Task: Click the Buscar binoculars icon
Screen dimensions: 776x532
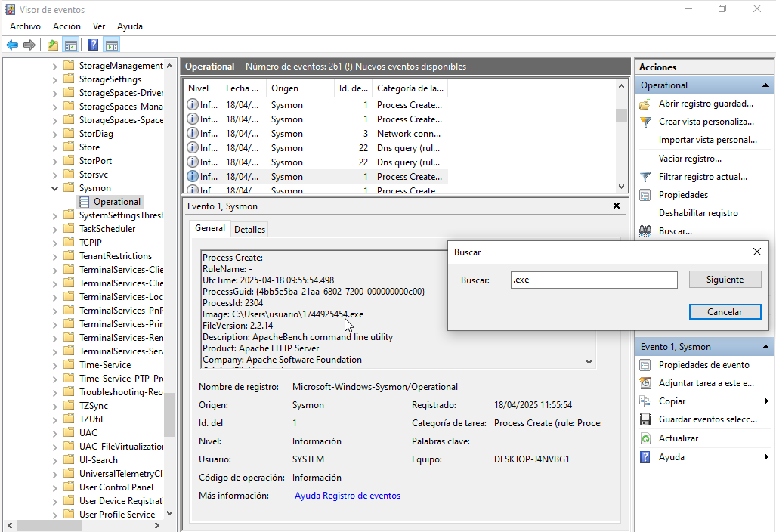Action: (645, 231)
